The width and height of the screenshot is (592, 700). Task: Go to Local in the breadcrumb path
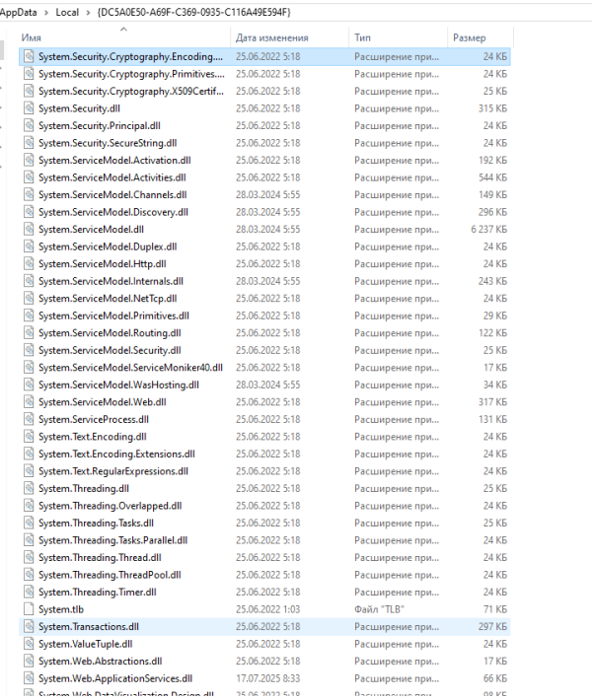67,13
